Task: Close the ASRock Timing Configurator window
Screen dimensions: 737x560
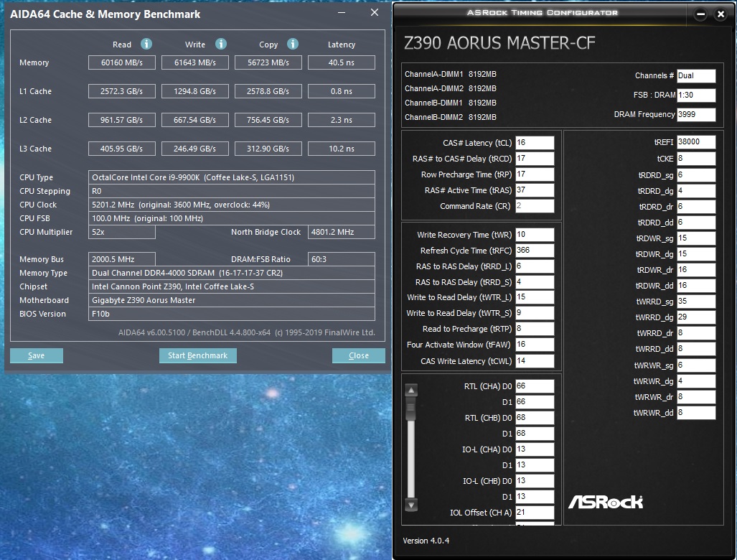Action: point(720,14)
